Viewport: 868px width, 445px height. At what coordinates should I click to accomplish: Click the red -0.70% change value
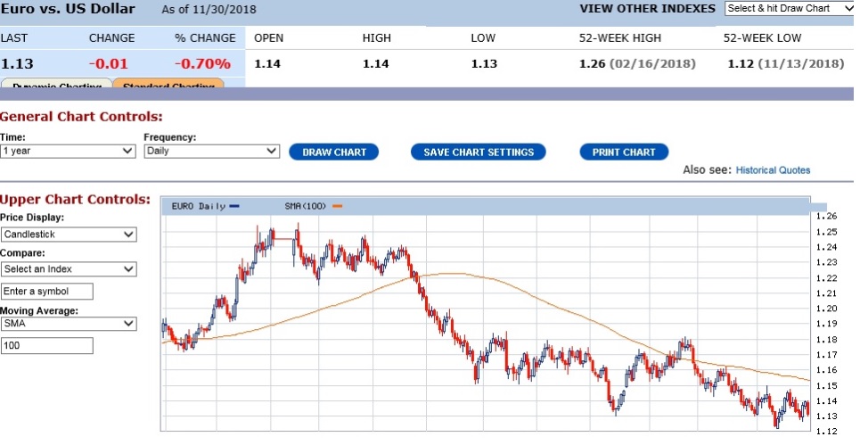202,63
